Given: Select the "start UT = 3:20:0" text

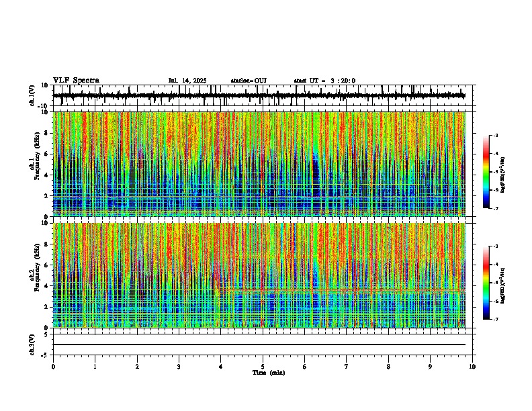Looking at the screenshot, I should click(324, 81).
